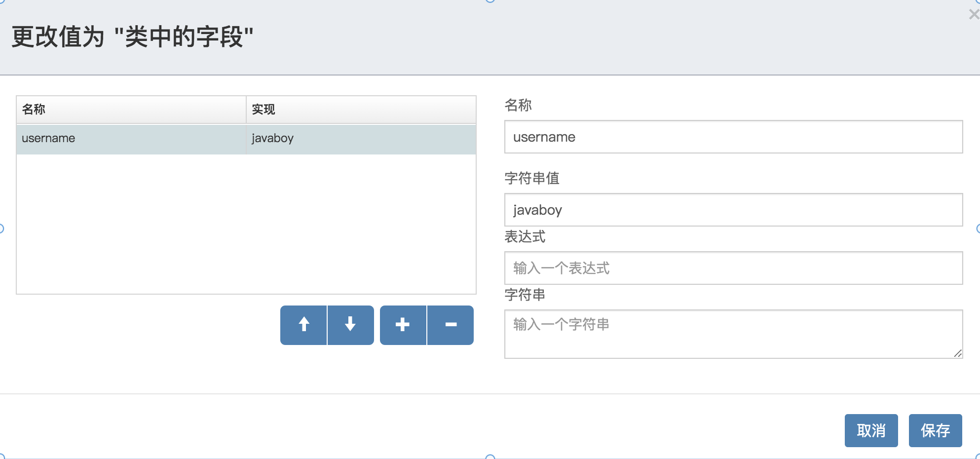Move the selected field up
The height and width of the screenshot is (459, 980).
point(303,325)
